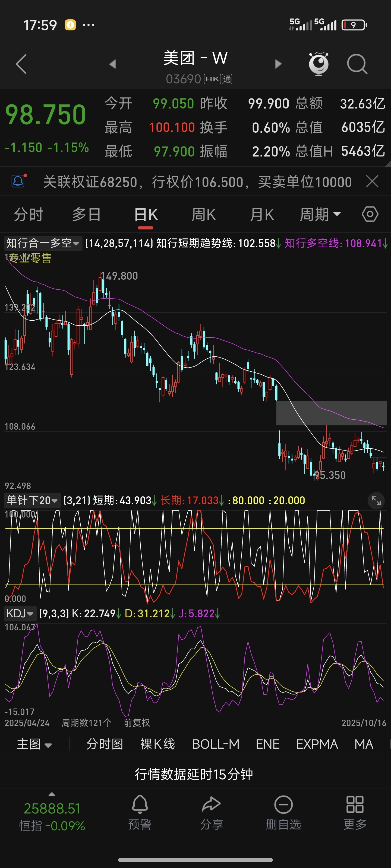Tap the 昨收 99.900 value
391x868 pixels.
pyautogui.click(x=269, y=104)
